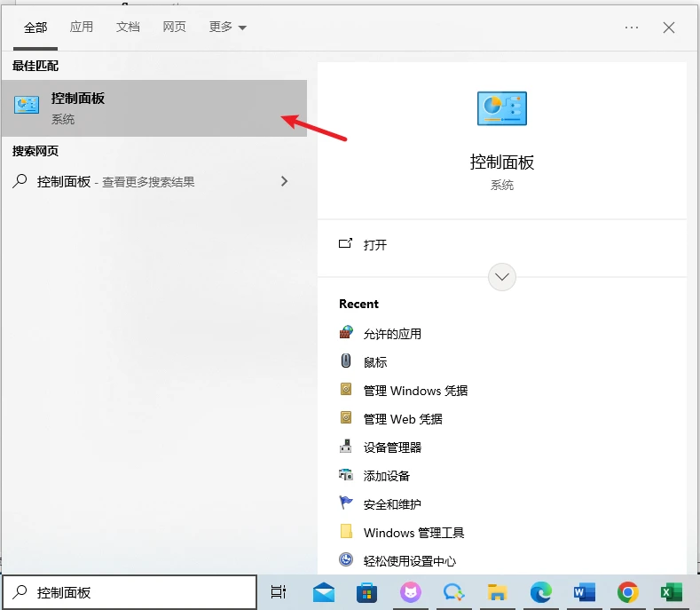Open the 控制面板 best match result
This screenshot has height=610, width=700.
pos(154,108)
